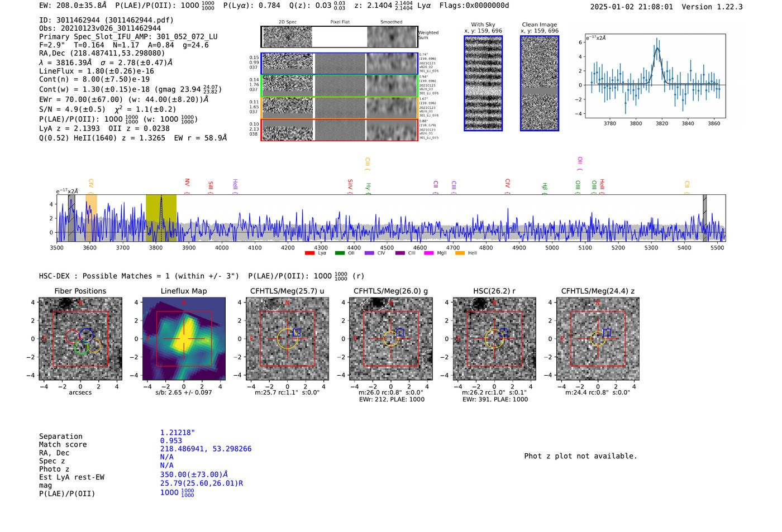Click the SiIV line label
782x532 pixels.
350,185
